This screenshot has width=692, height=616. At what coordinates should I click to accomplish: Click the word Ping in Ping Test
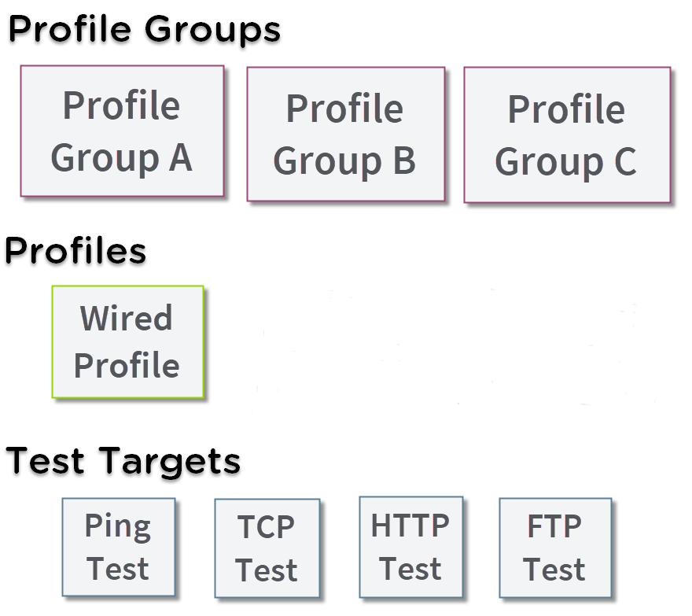(118, 526)
